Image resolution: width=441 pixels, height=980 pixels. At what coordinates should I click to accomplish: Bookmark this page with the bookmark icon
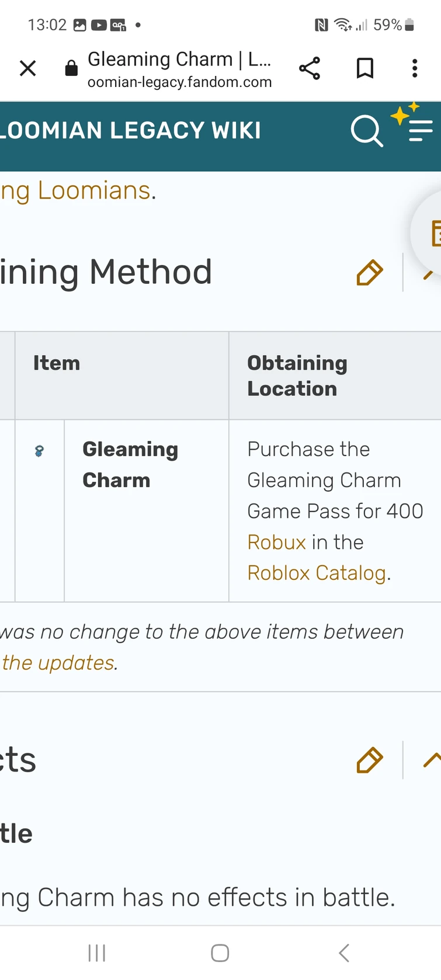pos(365,68)
